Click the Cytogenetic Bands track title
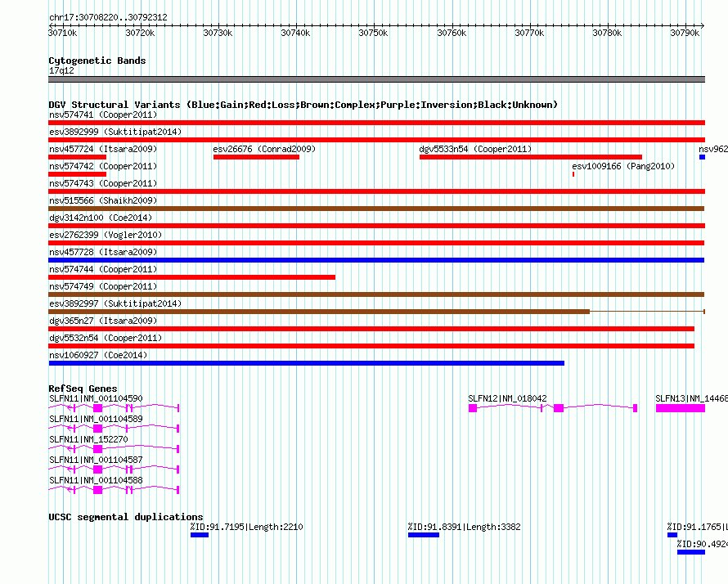728x584 pixels. pos(97,61)
